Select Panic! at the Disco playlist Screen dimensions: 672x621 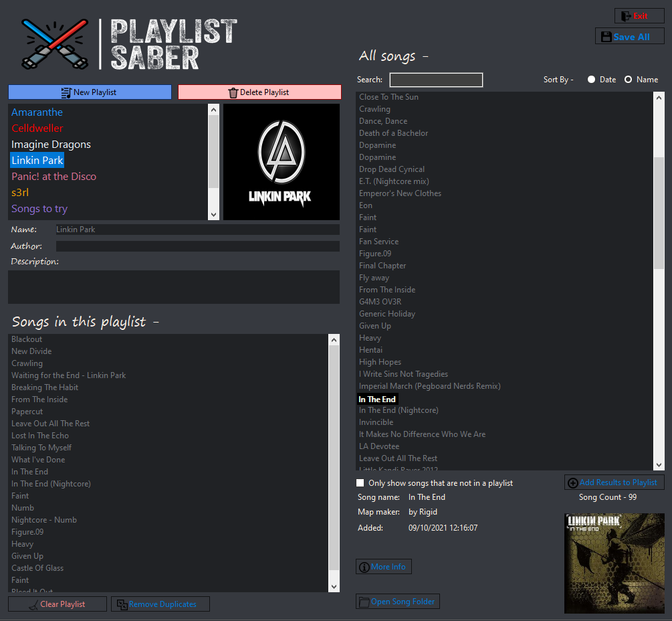(x=54, y=176)
